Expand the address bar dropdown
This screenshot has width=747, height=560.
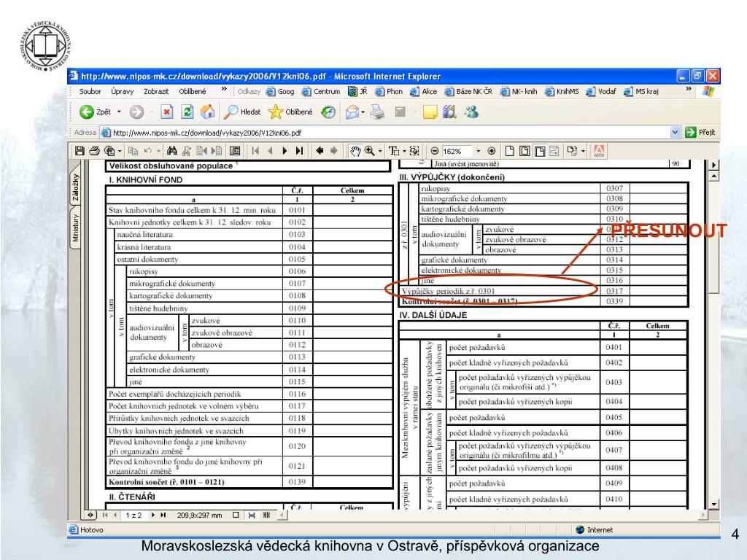pyautogui.click(x=675, y=133)
